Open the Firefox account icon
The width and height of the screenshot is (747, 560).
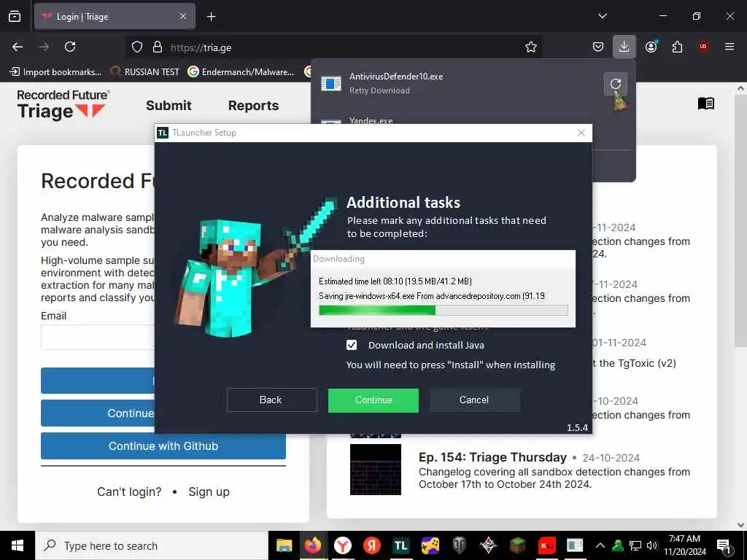(x=651, y=47)
